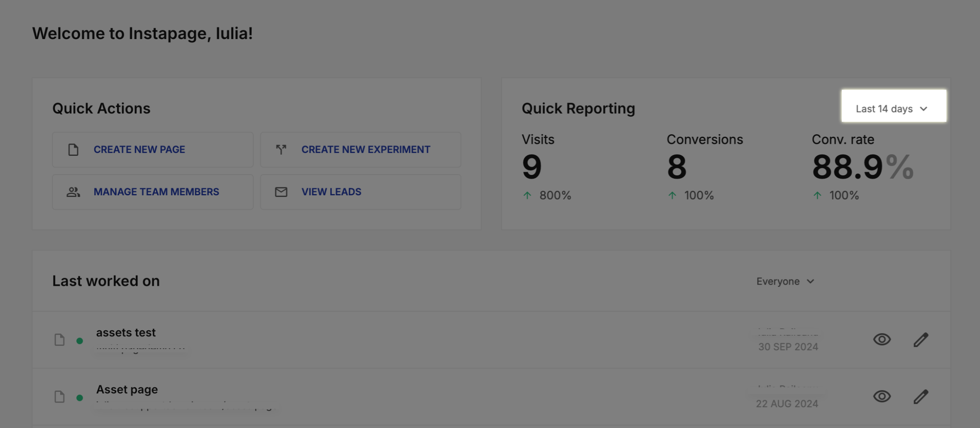This screenshot has height=428, width=980.
Task: Click the Conversions value 8
Action: point(677,167)
